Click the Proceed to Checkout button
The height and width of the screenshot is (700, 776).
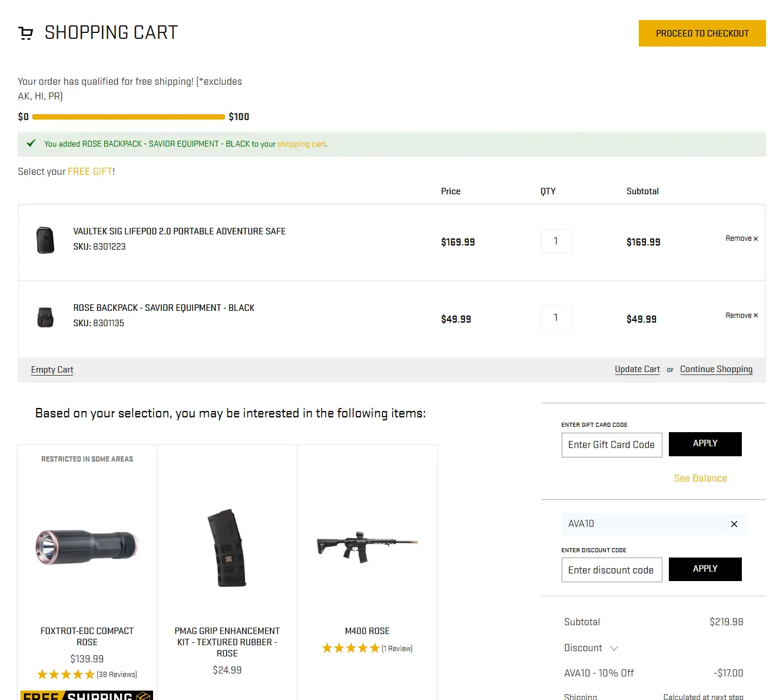click(702, 34)
